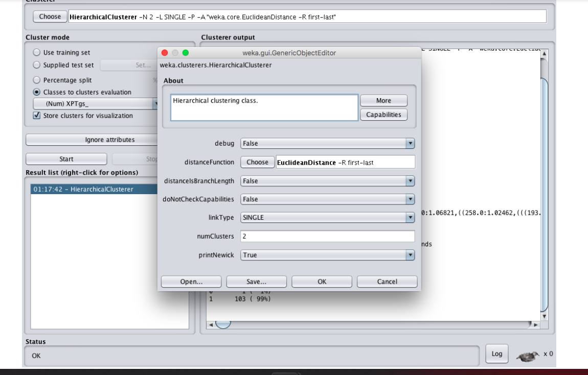Open the (Num) XPTgs_ class attribute dropdown
588x375 pixels.
pyautogui.click(x=95, y=104)
